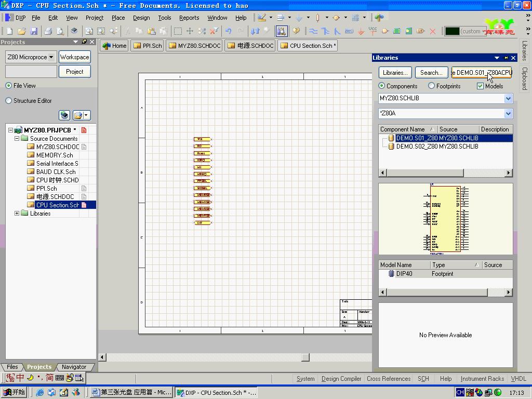
Task: Select the Structure Editor radio button
Action: tap(8, 101)
